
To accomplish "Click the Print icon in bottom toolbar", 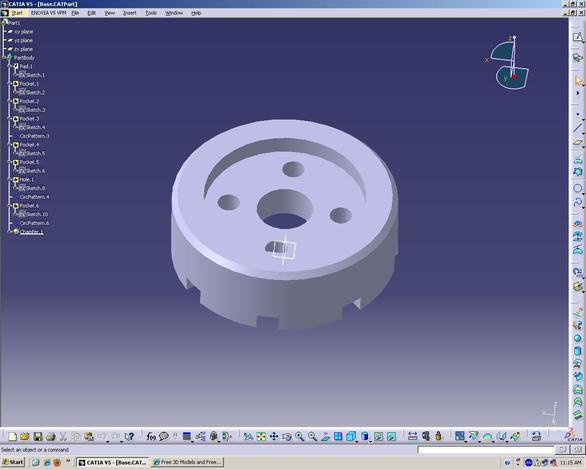I will click(x=50, y=436).
